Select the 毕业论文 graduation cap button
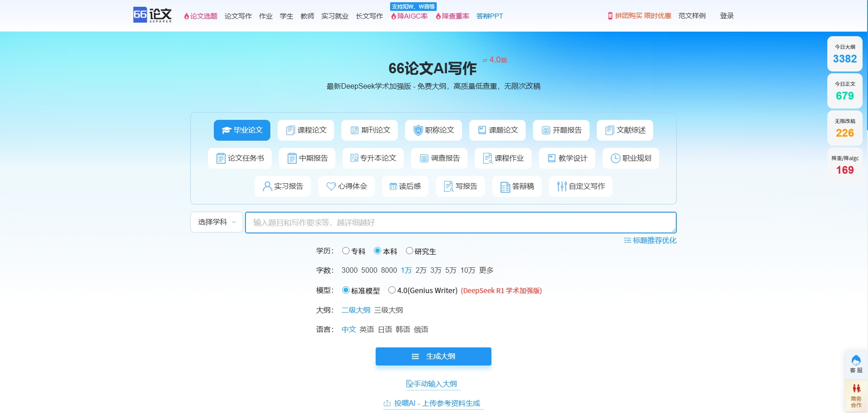This screenshot has width=868, height=413. pos(242,130)
